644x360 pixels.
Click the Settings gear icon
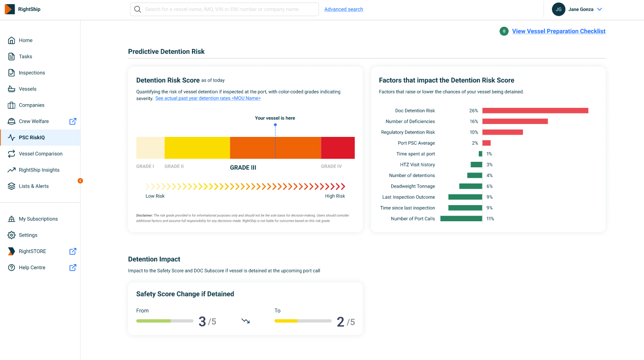coord(12,235)
